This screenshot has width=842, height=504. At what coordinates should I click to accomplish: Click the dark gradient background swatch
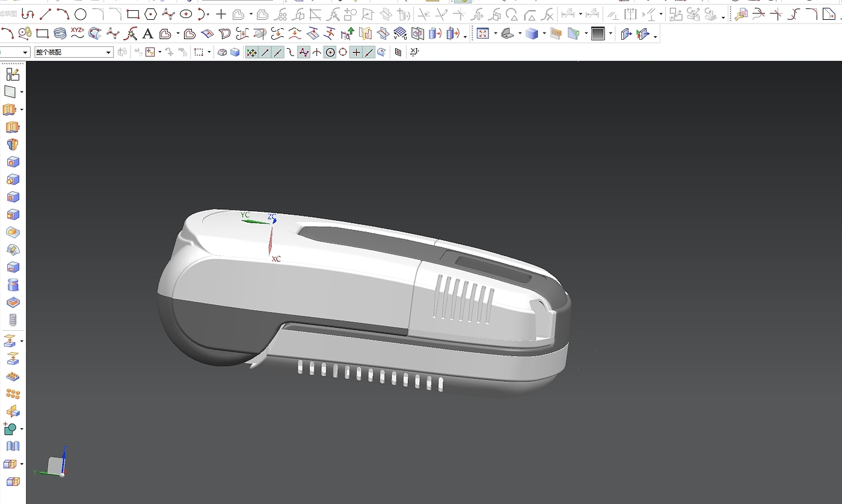pos(597,34)
